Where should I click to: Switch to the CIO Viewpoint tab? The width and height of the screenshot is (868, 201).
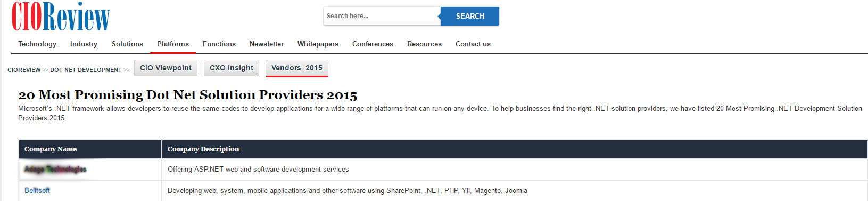(166, 68)
